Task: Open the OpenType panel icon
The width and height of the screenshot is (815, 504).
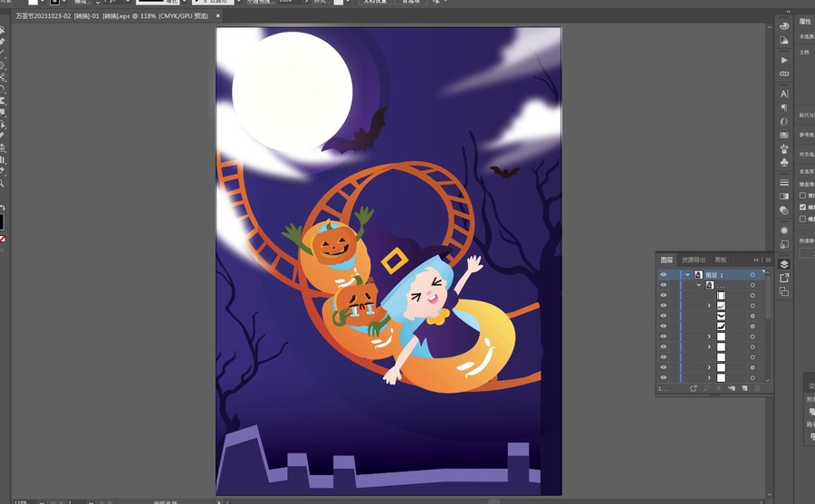Action: [784, 121]
